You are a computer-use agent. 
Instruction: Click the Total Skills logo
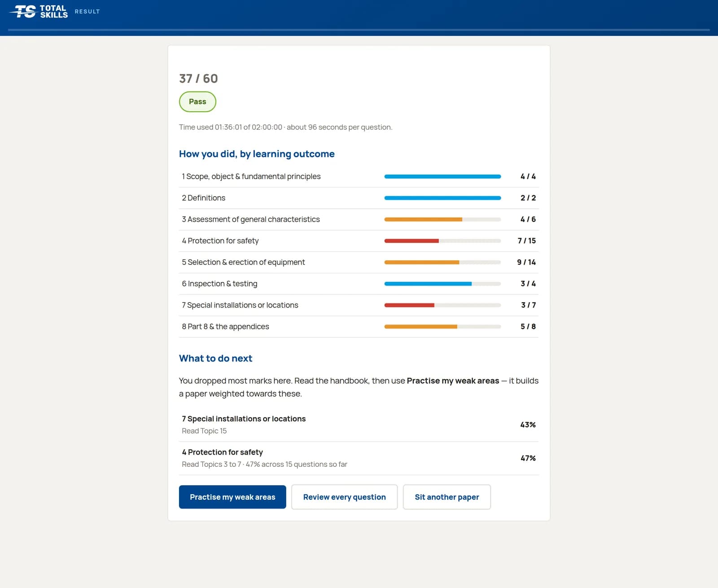(39, 11)
